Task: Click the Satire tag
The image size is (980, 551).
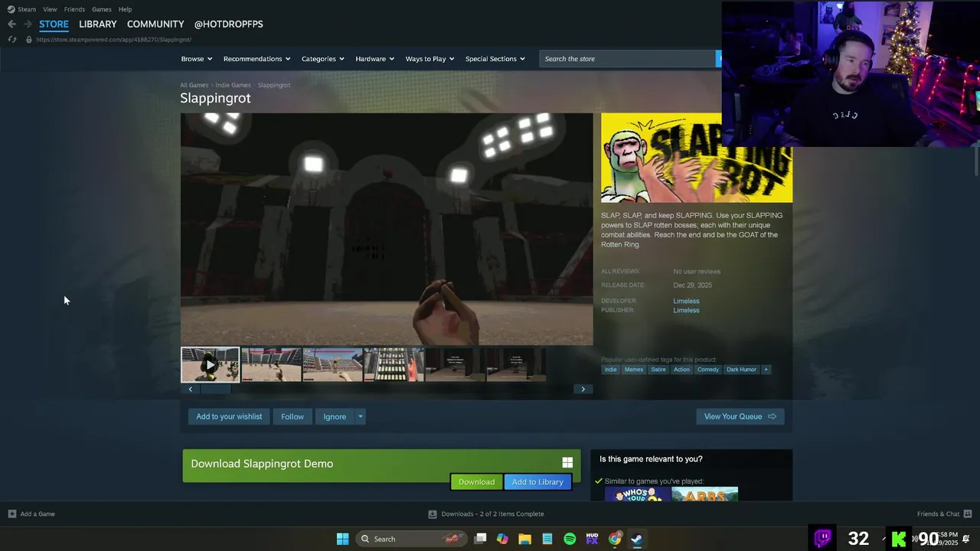Action: click(658, 370)
